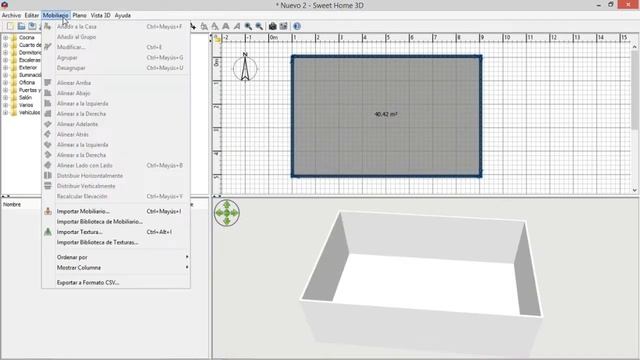Click the create video icon
Image resolution: width=640 pixels, height=360 pixels.
[x=283, y=26]
